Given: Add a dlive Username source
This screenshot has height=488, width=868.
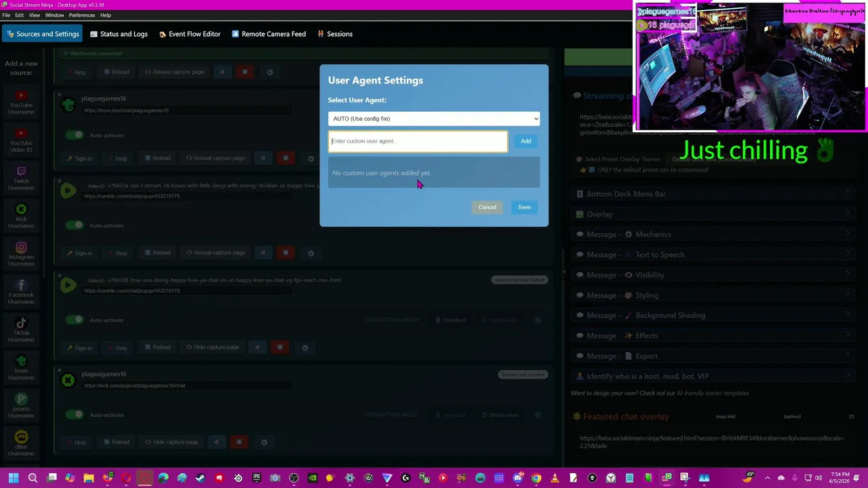Looking at the screenshot, I should click(21, 443).
